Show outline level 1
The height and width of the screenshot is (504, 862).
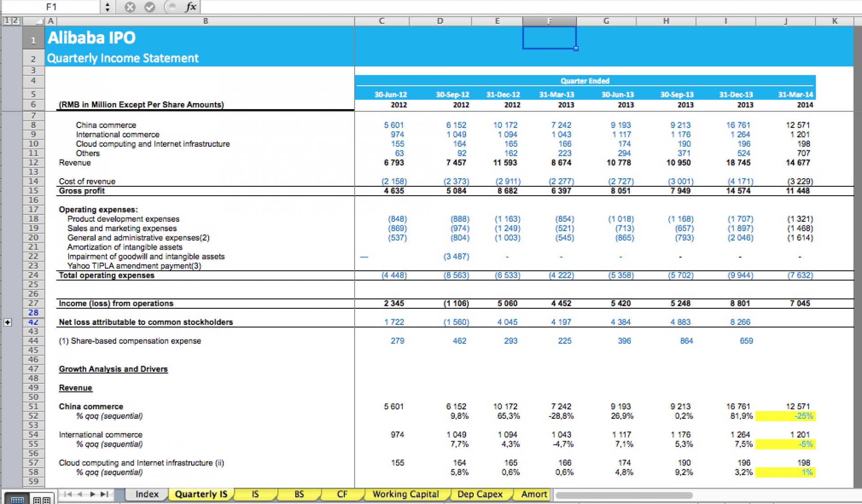click(6, 21)
